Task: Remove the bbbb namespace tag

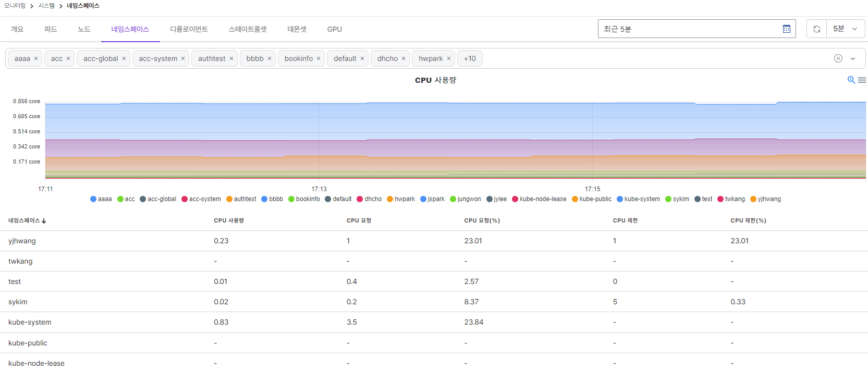Action: (x=270, y=58)
